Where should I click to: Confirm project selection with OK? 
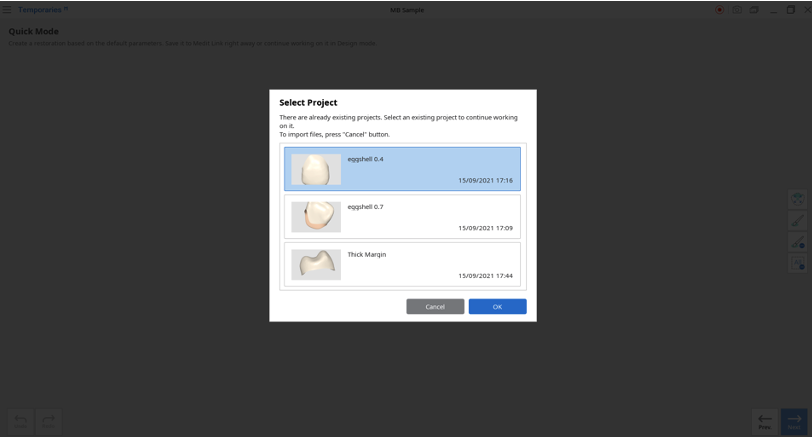[x=498, y=307]
